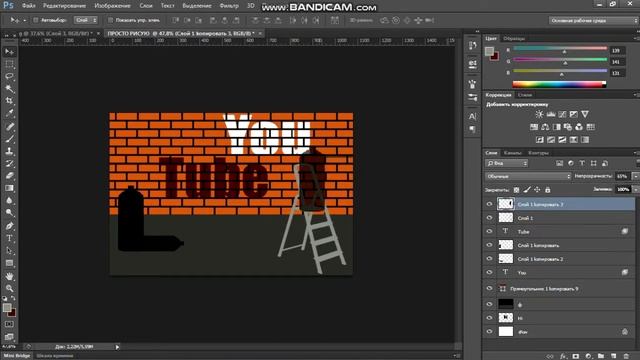Select the Eraser tool

[x=9, y=176]
